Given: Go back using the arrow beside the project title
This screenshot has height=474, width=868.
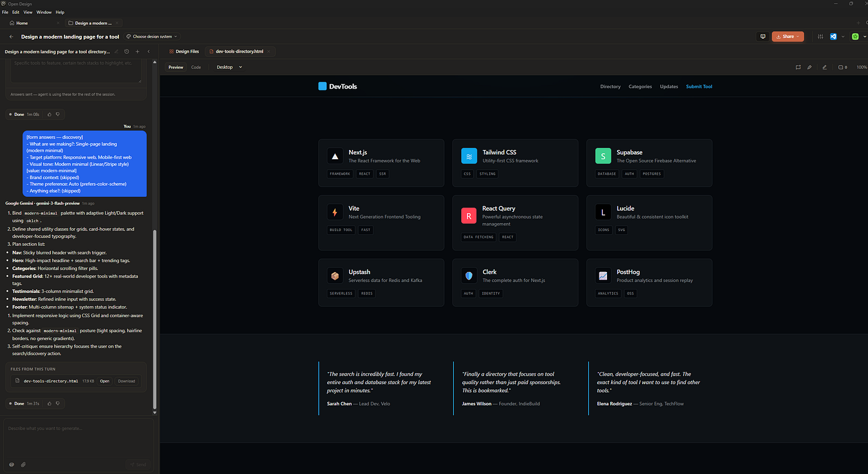Looking at the screenshot, I should [x=11, y=37].
